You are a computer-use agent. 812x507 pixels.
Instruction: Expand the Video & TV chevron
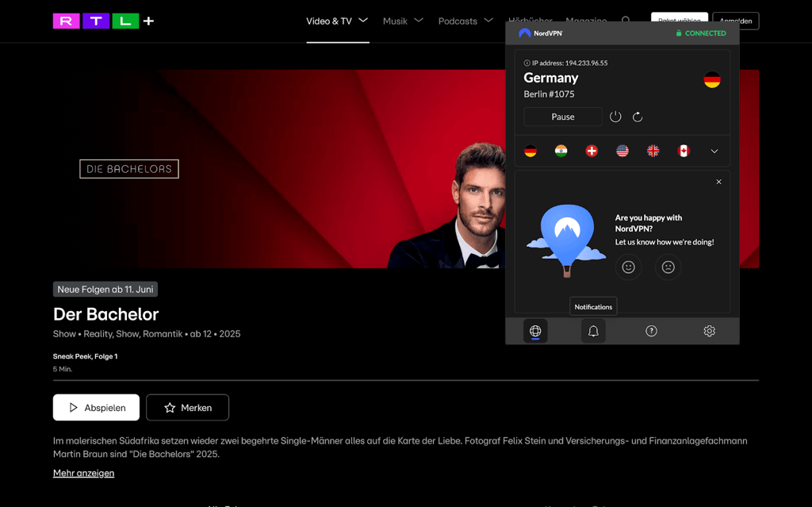click(x=363, y=20)
